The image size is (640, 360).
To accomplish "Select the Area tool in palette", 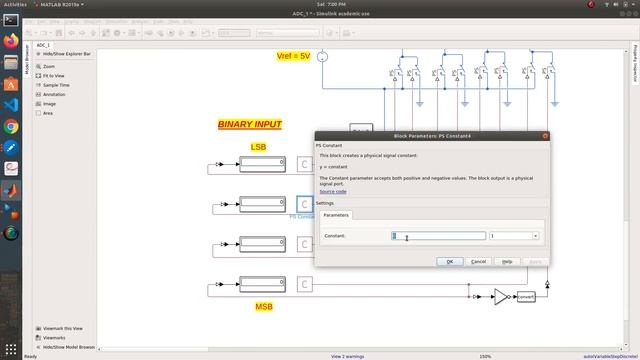I will click(44, 113).
